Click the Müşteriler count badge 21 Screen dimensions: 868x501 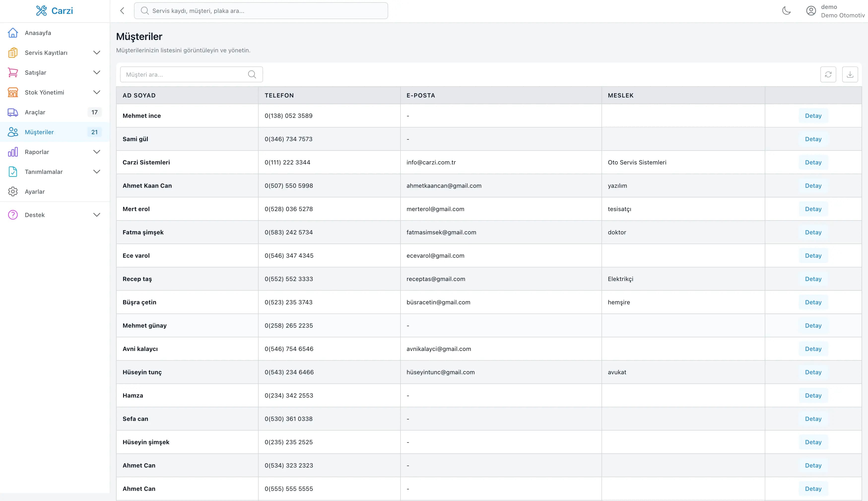click(x=95, y=132)
